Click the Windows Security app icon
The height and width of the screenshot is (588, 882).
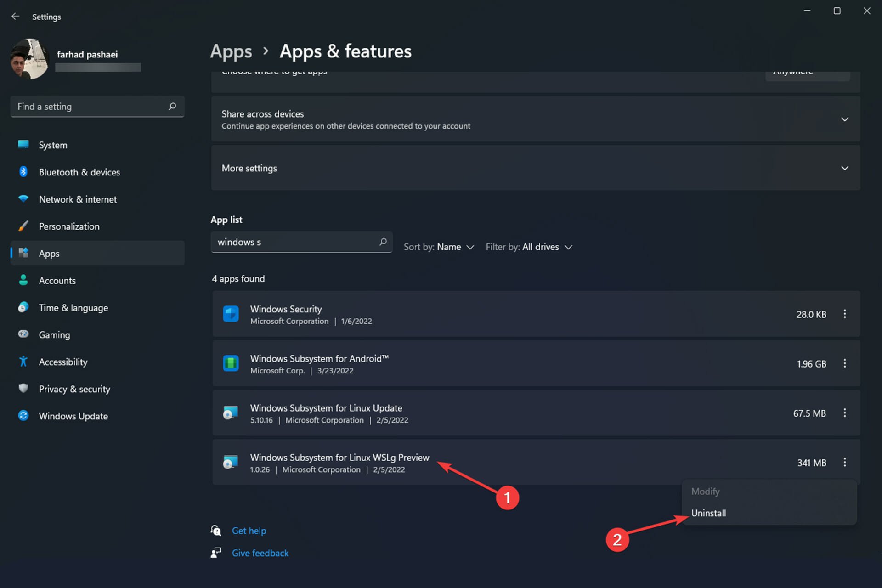pyautogui.click(x=231, y=314)
